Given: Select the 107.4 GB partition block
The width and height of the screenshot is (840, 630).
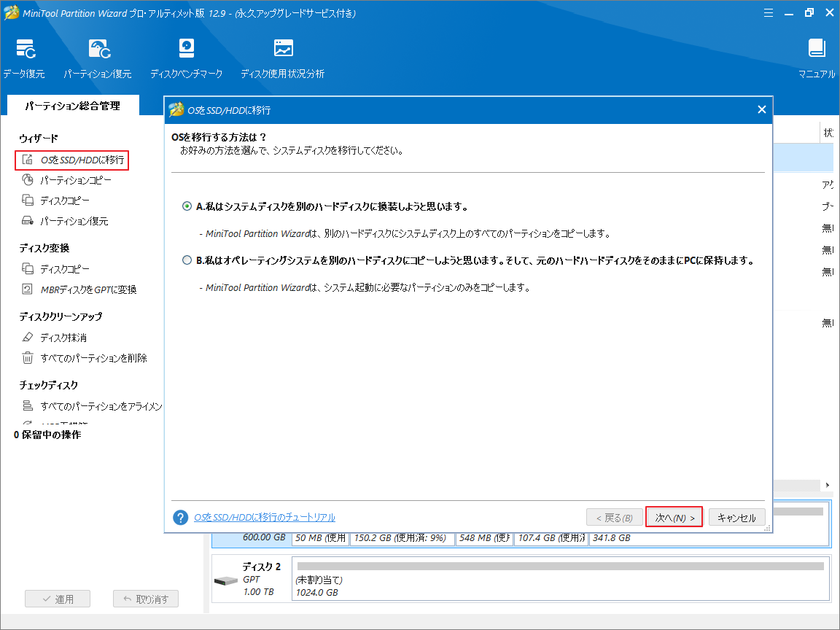Looking at the screenshot, I should [551, 538].
